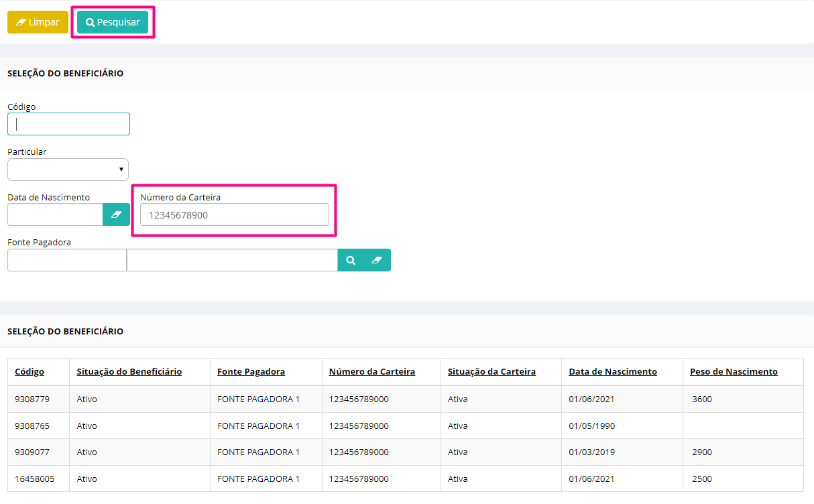Screen dimensions: 814x504
Task: Click birth weight 2500
Action: coord(702,479)
